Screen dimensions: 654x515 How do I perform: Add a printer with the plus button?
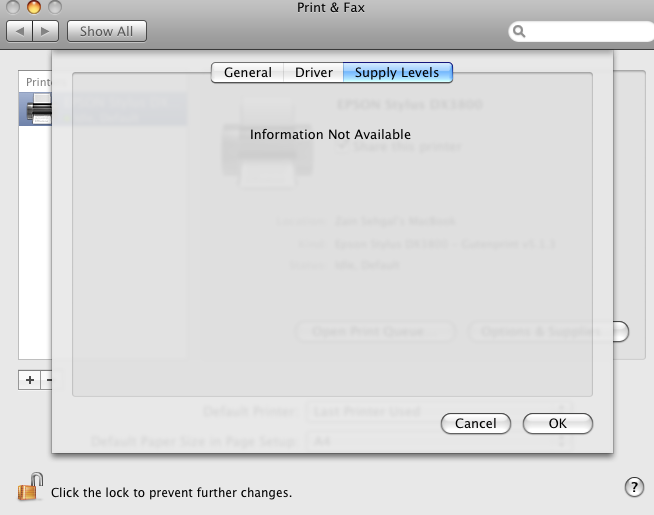click(x=30, y=380)
